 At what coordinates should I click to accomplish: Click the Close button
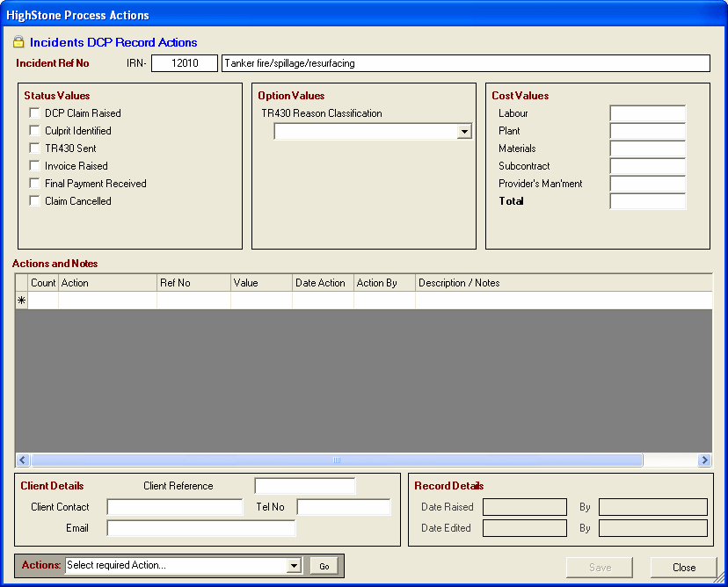coord(683,568)
